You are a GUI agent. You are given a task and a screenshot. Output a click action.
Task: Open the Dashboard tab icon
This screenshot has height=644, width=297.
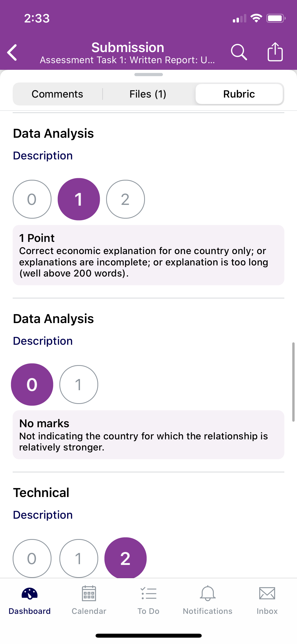pos(30,594)
